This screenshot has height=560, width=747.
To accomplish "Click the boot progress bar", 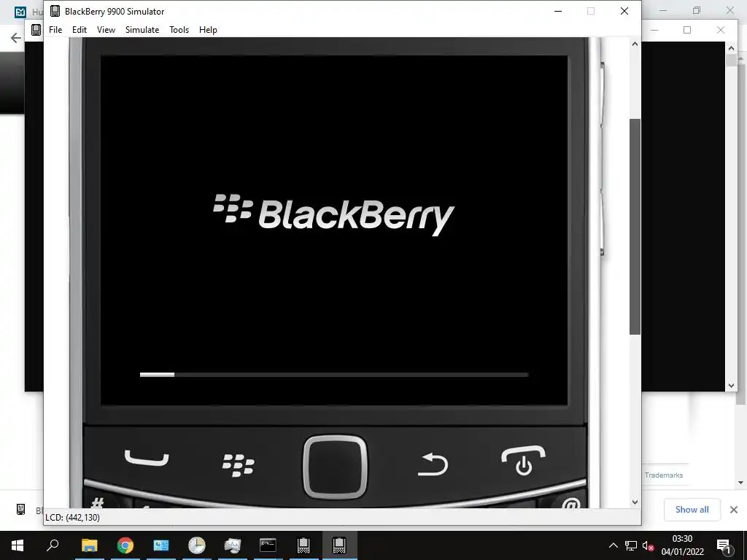I will (x=334, y=375).
